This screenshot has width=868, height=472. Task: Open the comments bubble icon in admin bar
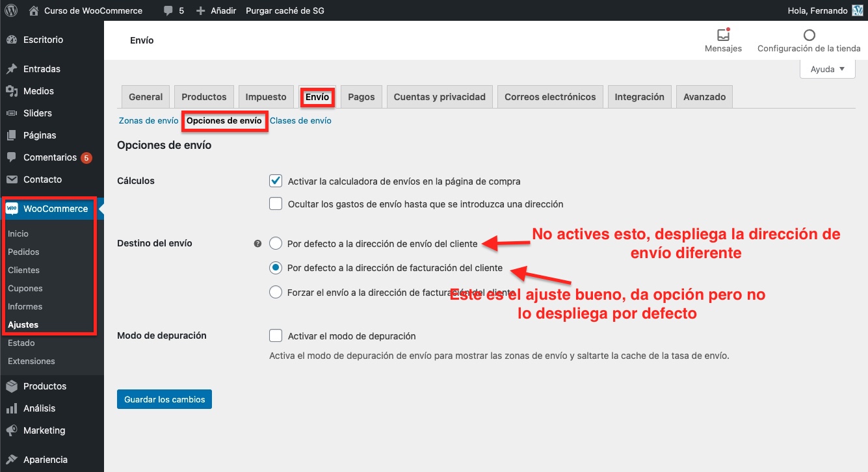click(x=168, y=11)
